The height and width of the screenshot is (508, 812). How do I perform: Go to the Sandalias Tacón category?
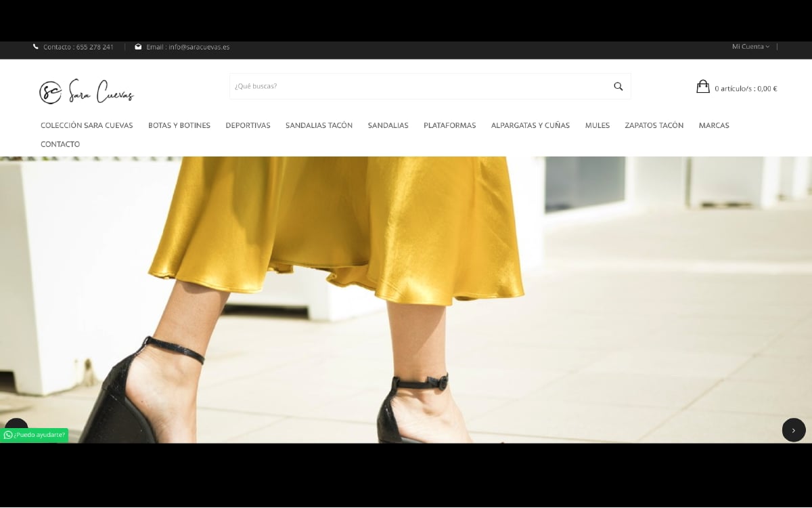319,125
